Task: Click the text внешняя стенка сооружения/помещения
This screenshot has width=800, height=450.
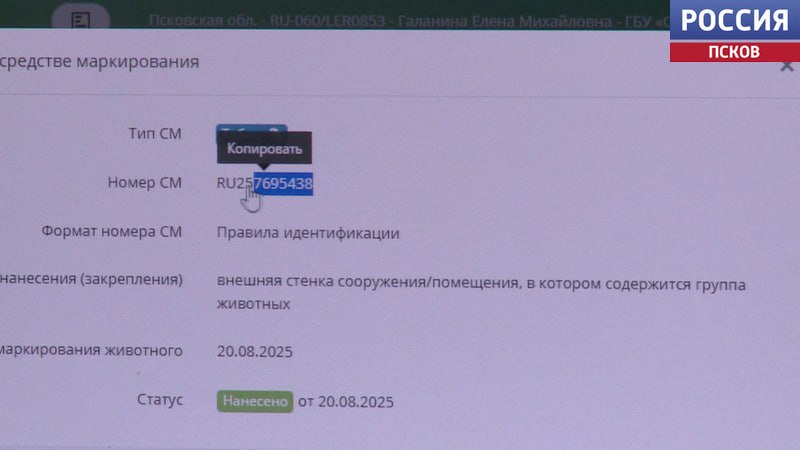Action: 368,283
